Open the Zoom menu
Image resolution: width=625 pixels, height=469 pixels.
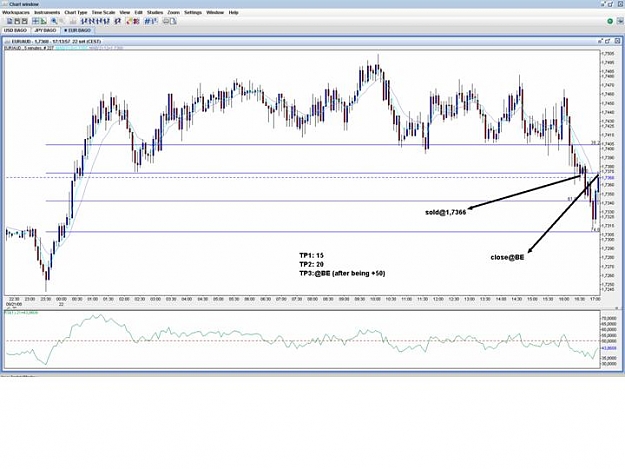point(173,12)
